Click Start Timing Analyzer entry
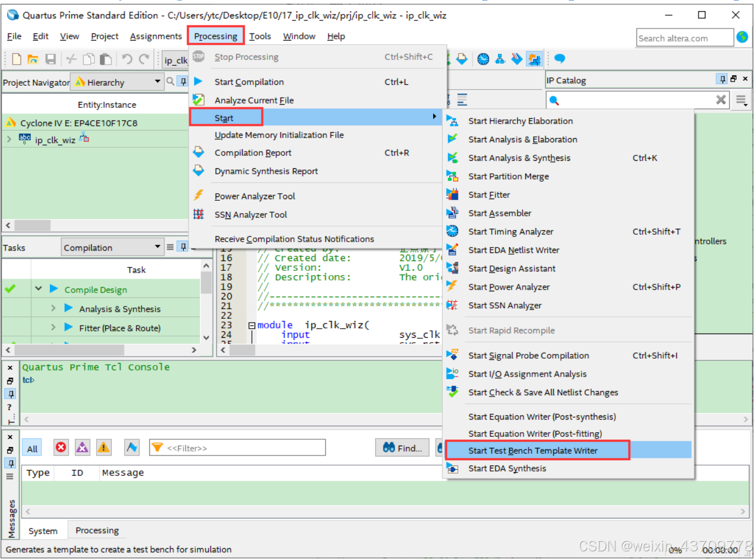Viewport: 755px width, 560px height. pyautogui.click(x=510, y=232)
